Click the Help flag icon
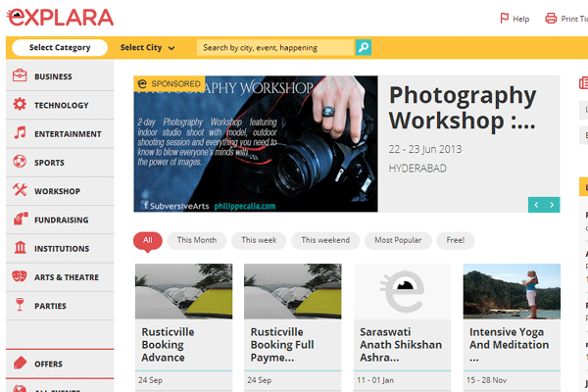Screen dimensions: 588x392 click(505, 18)
